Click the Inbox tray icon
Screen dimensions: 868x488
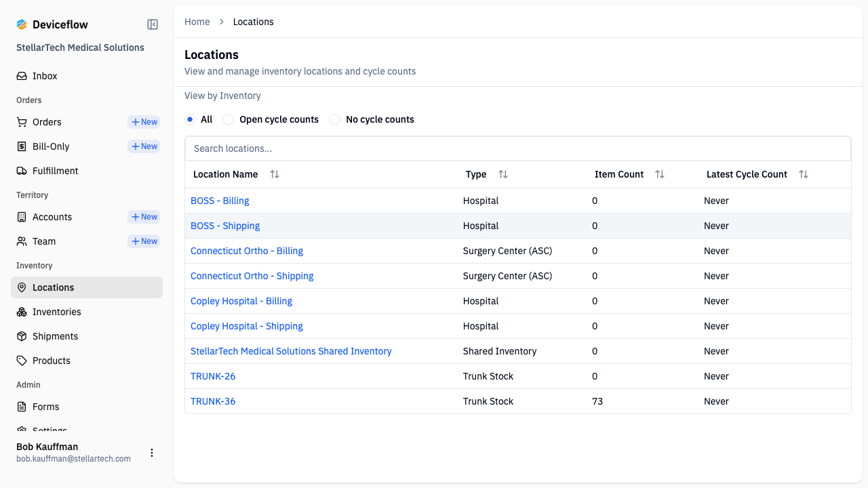[22, 76]
